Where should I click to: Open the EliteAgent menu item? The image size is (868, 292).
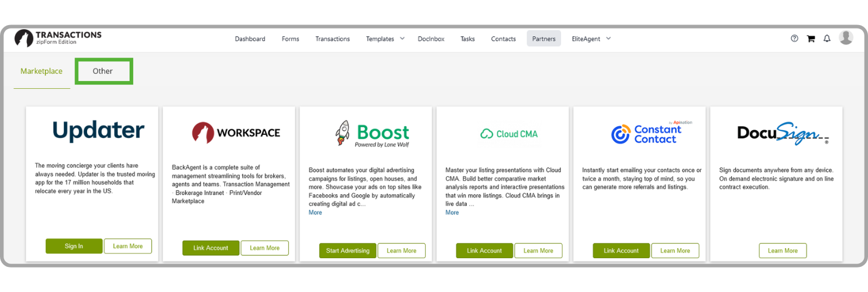[x=586, y=39]
